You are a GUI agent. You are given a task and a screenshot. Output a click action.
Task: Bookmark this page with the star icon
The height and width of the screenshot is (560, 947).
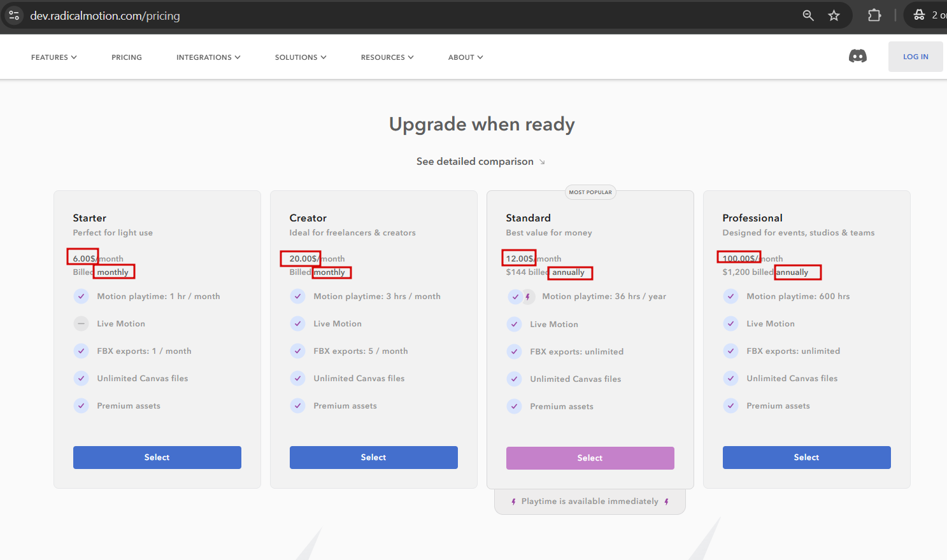pos(834,15)
